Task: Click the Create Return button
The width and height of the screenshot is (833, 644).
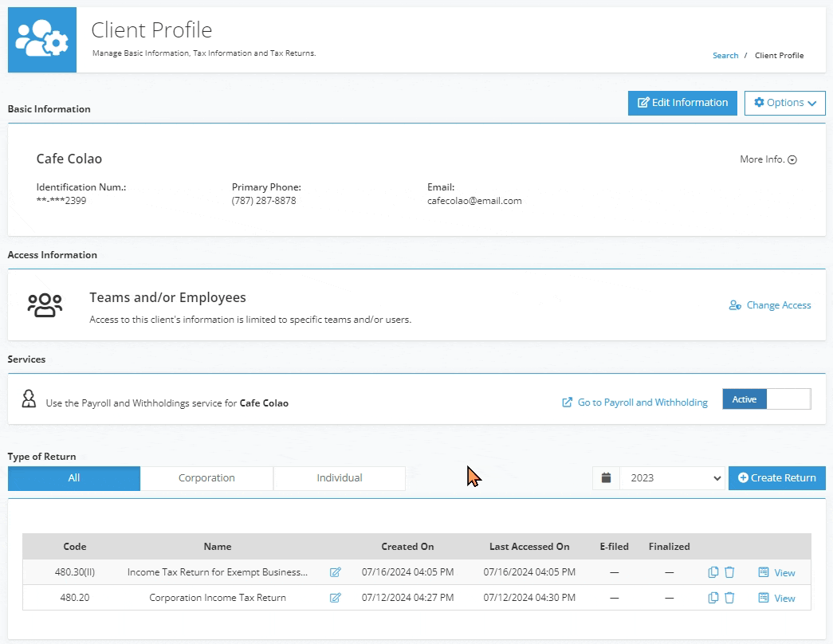Action: tap(776, 478)
